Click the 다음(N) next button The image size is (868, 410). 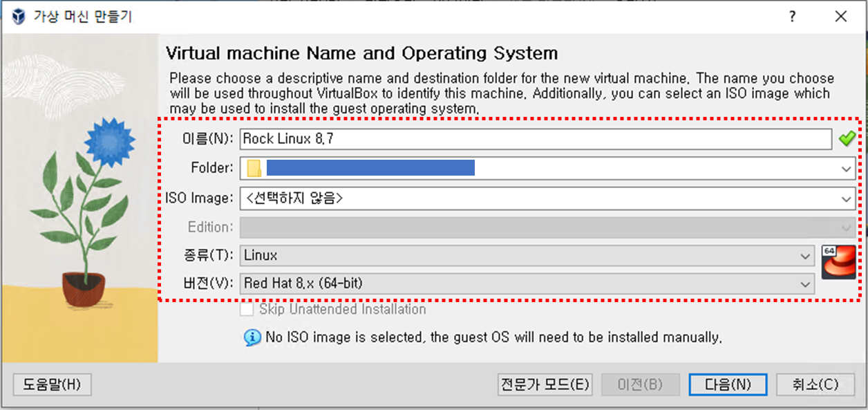click(728, 384)
